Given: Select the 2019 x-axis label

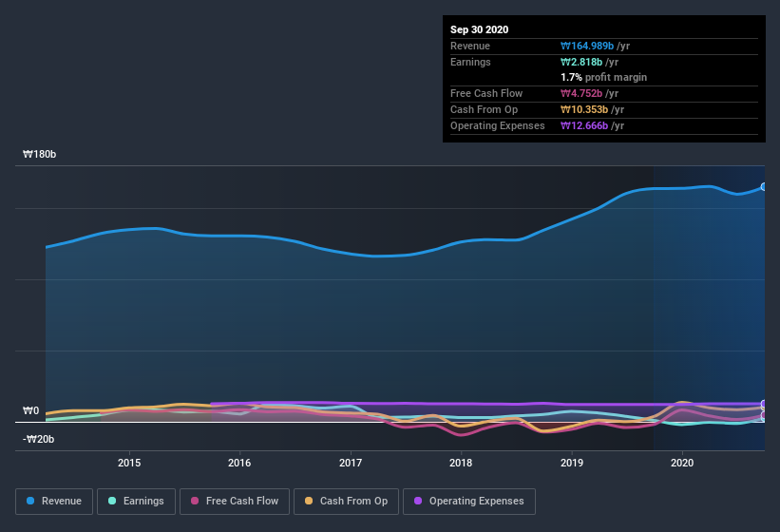Looking at the screenshot, I should point(572,463).
